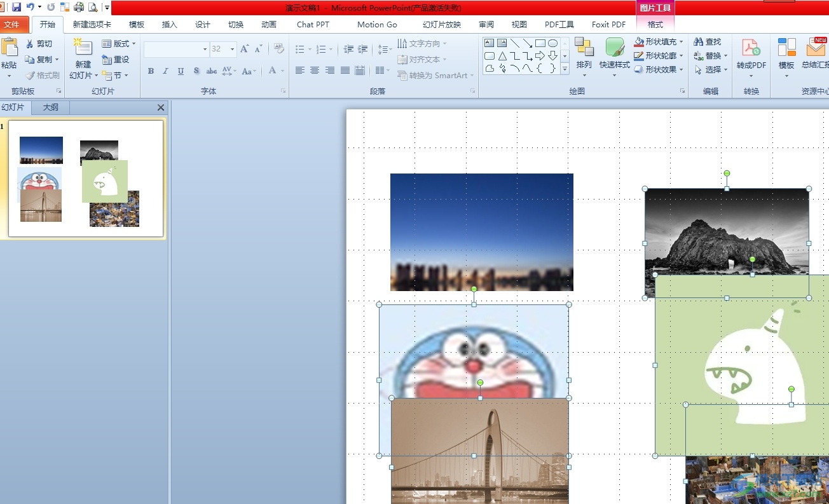Image resolution: width=829 pixels, height=504 pixels.
Task: Align text to the left
Action: click(300, 71)
